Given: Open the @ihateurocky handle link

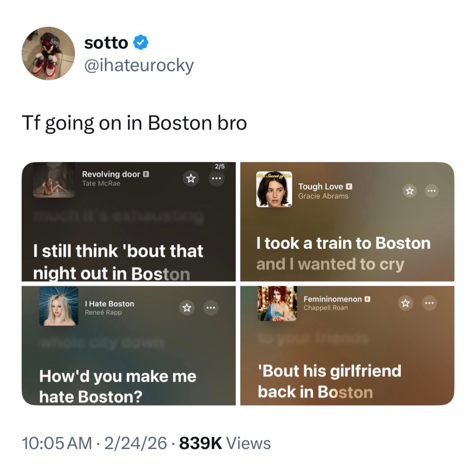Looking at the screenshot, I should coord(139,65).
